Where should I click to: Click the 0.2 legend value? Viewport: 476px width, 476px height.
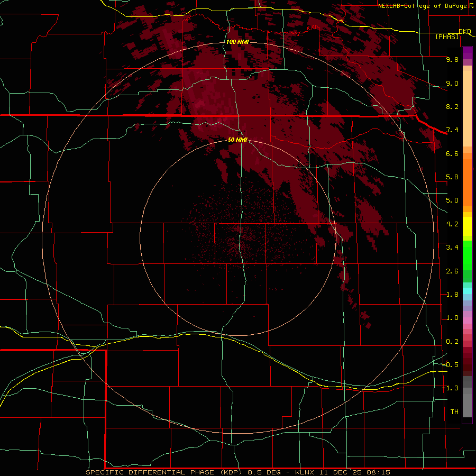[x=452, y=342]
